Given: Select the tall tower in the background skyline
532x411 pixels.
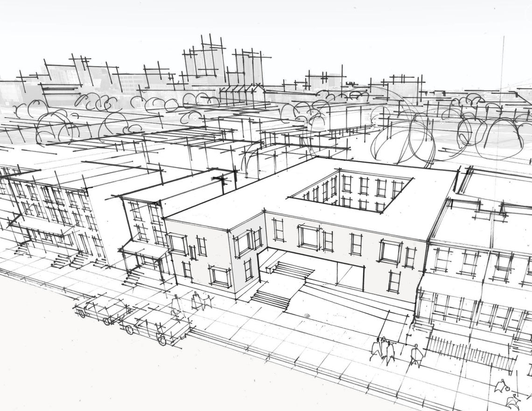Looking at the screenshot, I should coord(205,61).
